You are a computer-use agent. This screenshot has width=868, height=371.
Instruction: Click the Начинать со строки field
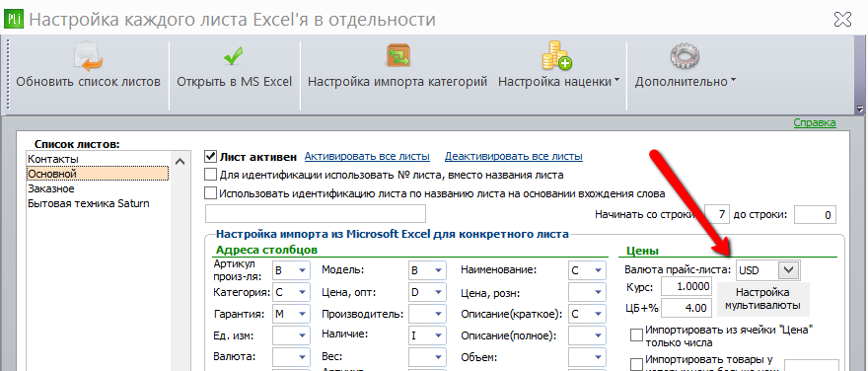[x=717, y=215]
